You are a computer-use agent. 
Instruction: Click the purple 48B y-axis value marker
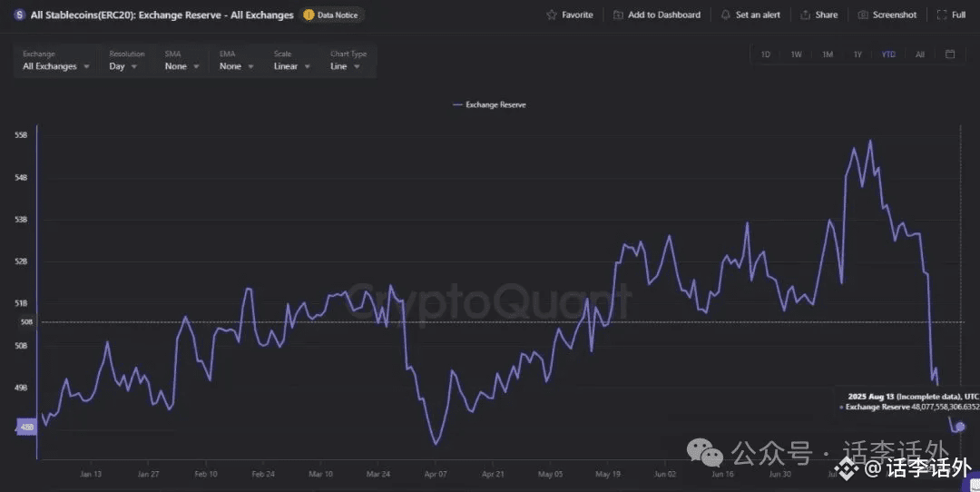pyautogui.click(x=26, y=427)
